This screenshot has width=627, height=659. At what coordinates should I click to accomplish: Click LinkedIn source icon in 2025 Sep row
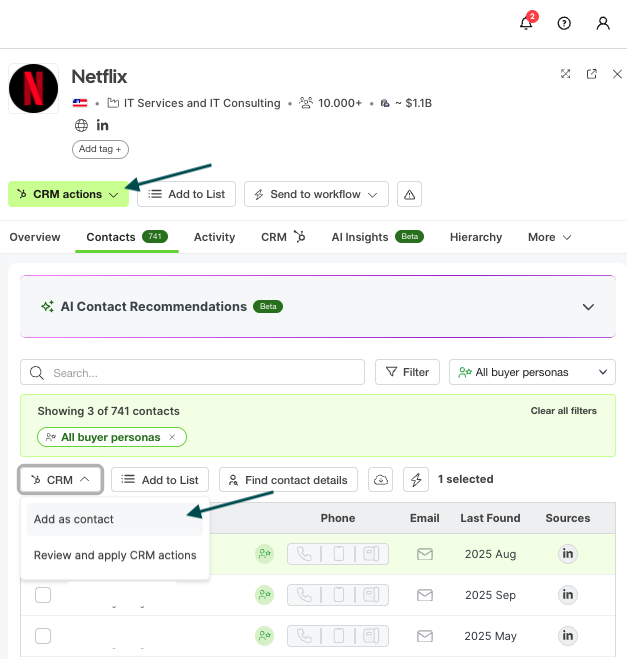point(568,595)
